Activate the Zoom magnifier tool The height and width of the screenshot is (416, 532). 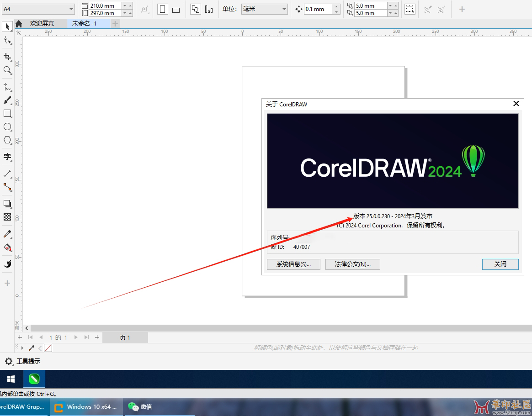point(7,70)
